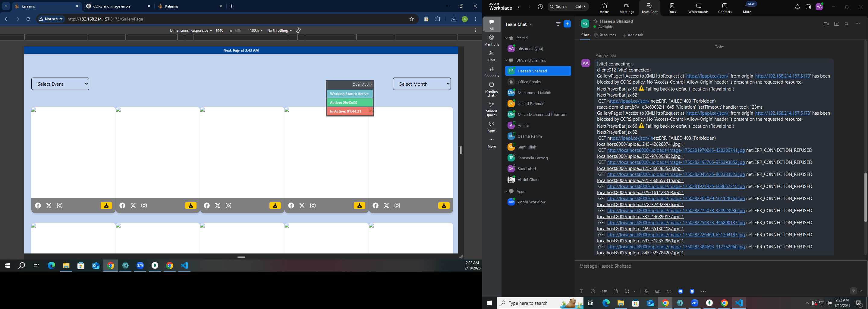Open the screenshot options dropdown arrow
868x309 pixels.
pyautogui.click(x=634, y=291)
